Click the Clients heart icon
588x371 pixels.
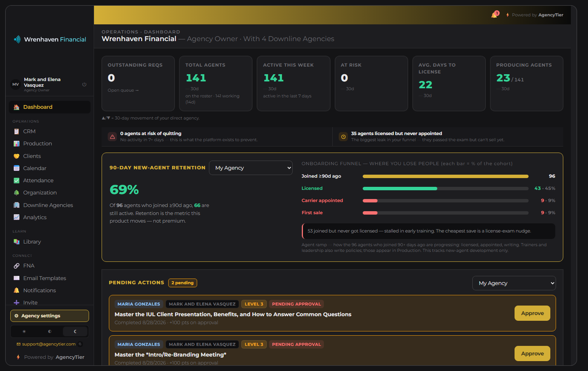pos(16,156)
